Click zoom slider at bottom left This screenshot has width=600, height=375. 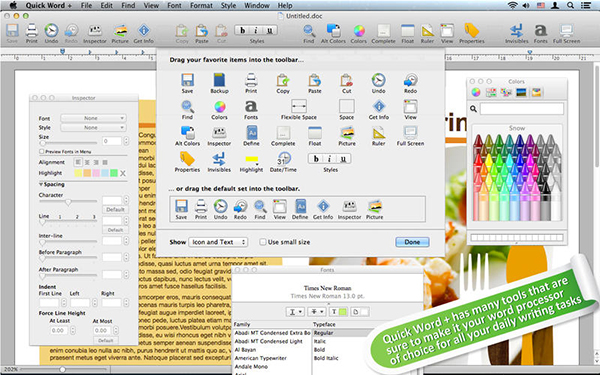pos(62,369)
